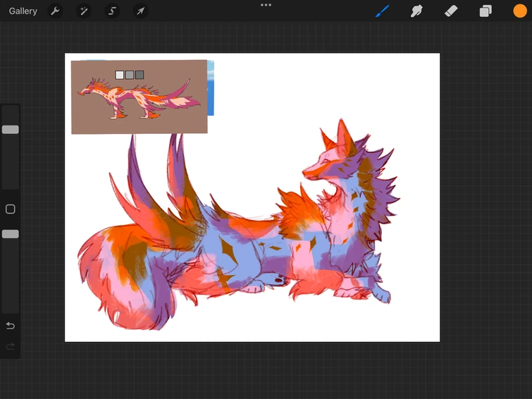Redo using the sidebar redo arrow
Viewport: 532px width, 399px height.
[11, 346]
